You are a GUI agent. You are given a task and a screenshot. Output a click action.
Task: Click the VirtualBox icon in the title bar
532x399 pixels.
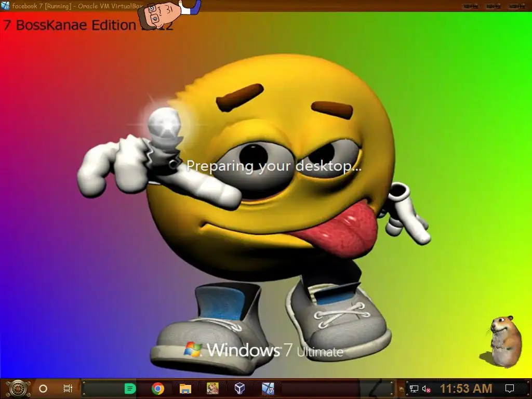(x=5, y=5)
